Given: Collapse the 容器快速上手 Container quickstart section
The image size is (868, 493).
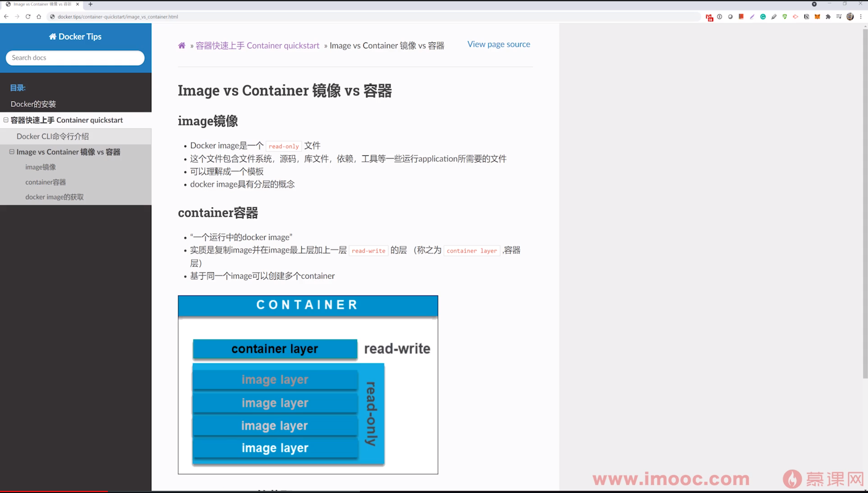Looking at the screenshot, I should click(x=6, y=120).
